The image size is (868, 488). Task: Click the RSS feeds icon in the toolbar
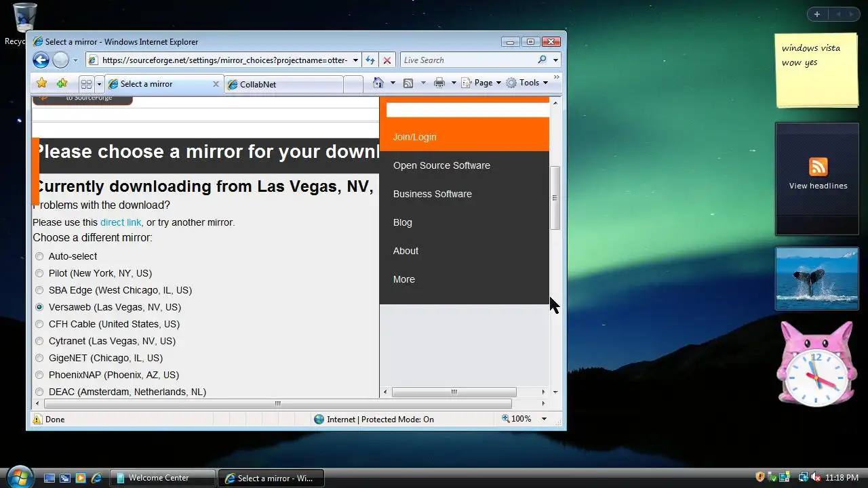(x=408, y=83)
